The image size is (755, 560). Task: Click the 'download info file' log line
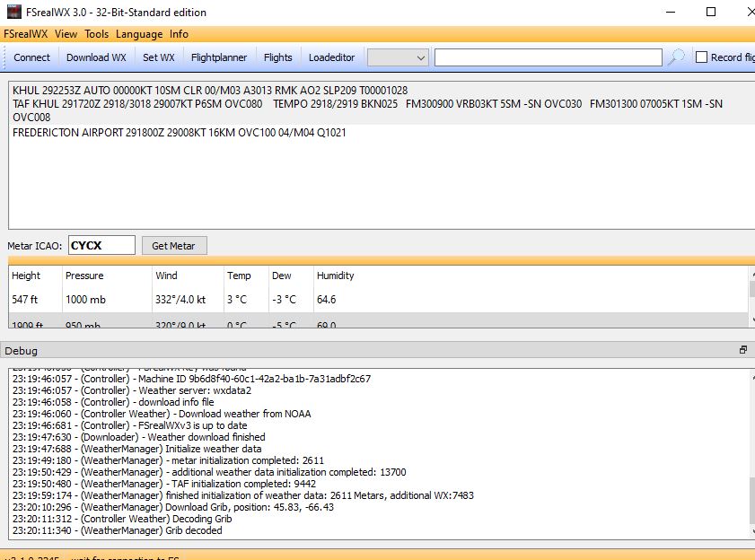[113, 402]
